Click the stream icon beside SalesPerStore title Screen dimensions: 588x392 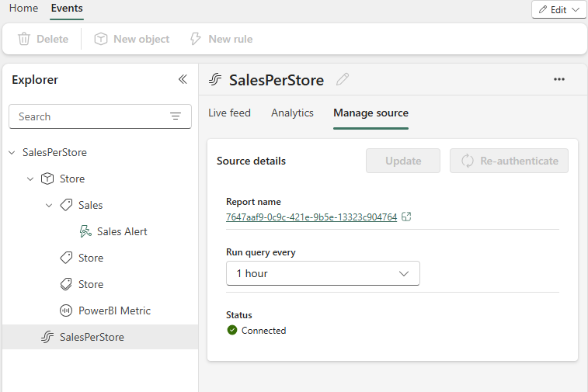pos(215,79)
